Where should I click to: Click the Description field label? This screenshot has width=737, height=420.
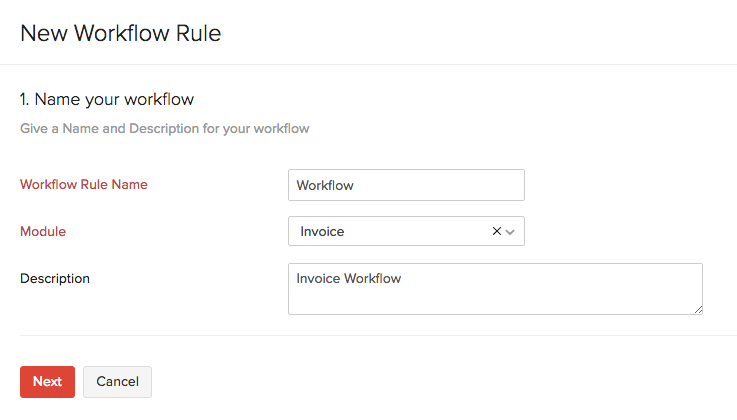pos(55,278)
